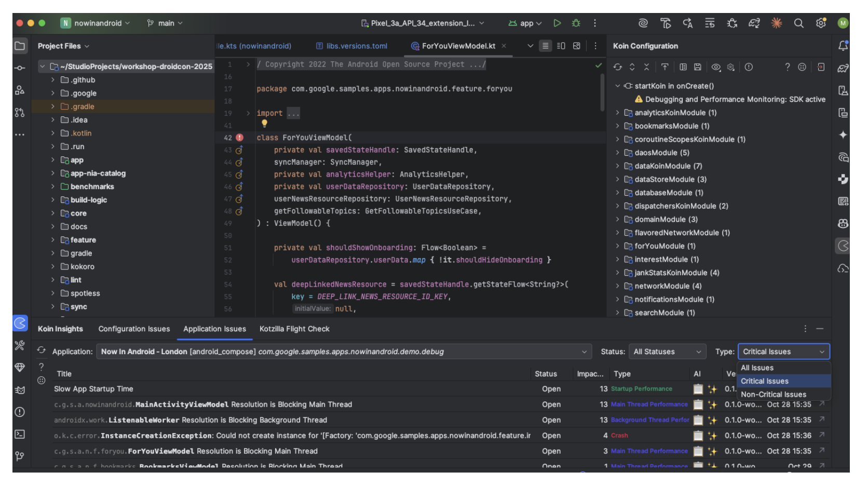The height and width of the screenshot is (485, 868).
Task: Open the Notifications bell in right sidebar
Action: coord(843,46)
